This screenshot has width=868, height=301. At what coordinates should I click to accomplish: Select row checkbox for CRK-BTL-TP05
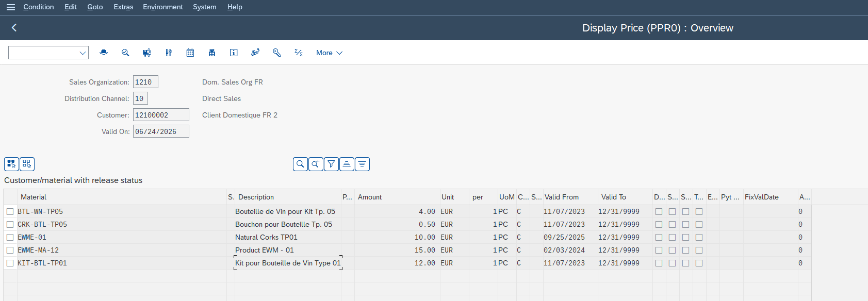[10, 224]
